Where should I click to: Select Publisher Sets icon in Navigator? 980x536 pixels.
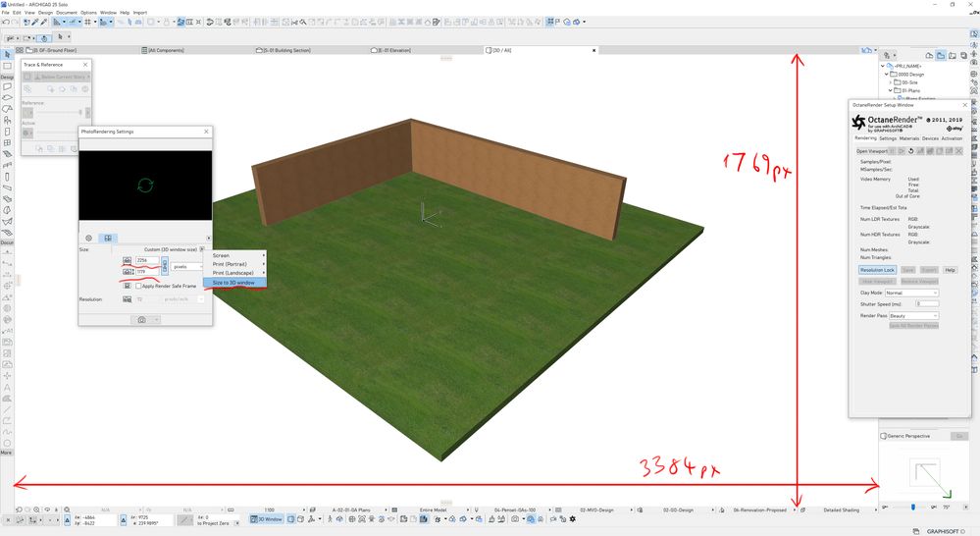coord(963,56)
